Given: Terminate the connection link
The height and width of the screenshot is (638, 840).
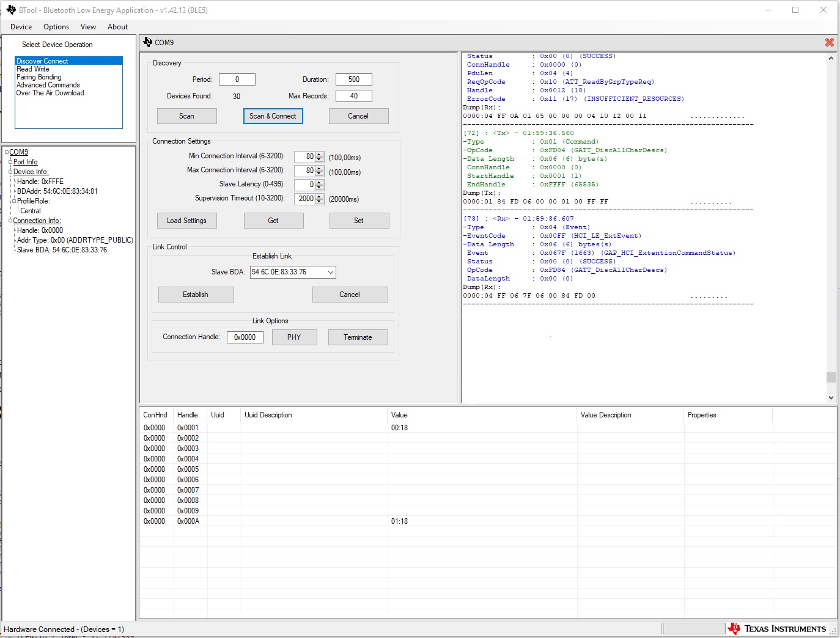Looking at the screenshot, I should (x=358, y=337).
